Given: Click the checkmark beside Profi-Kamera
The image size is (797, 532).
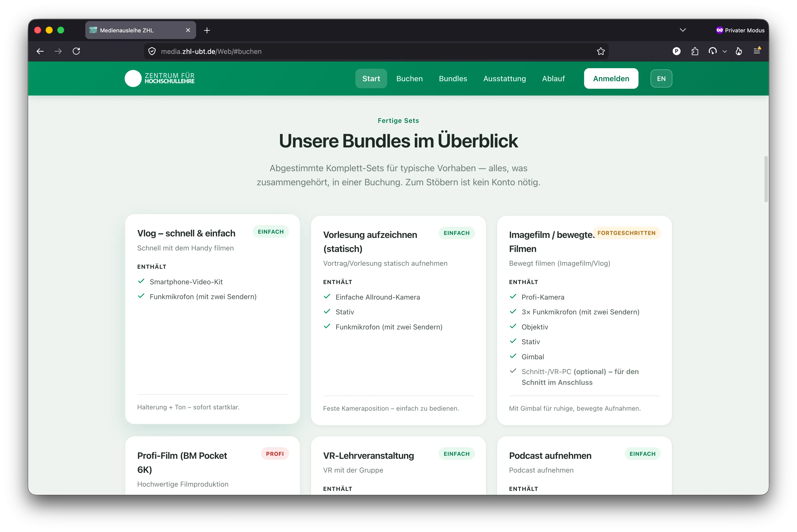Looking at the screenshot, I should (x=513, y=296).
